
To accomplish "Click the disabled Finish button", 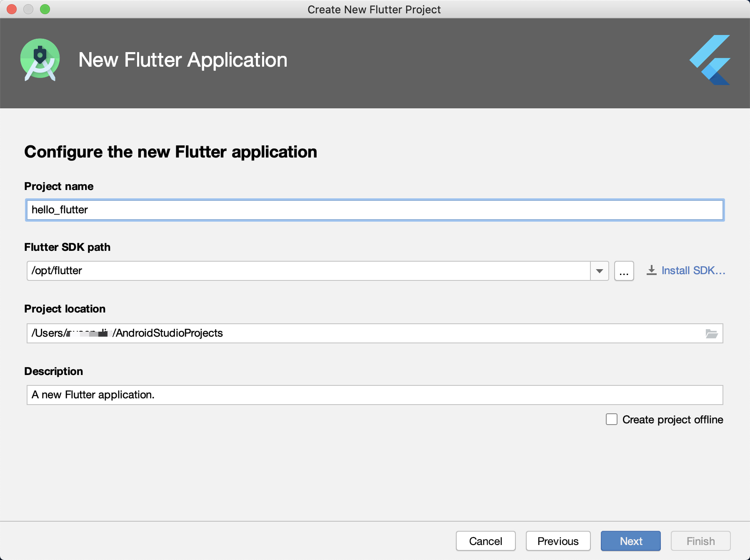I will tap(701, 541).
